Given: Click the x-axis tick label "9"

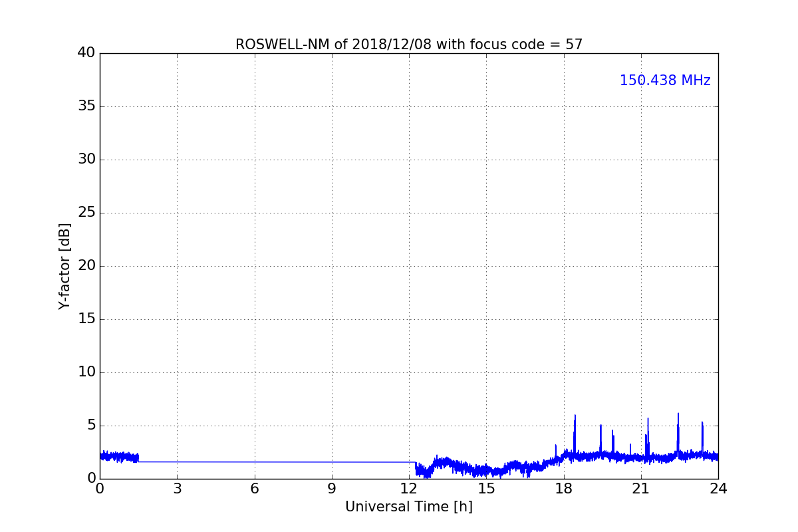Looking at the screenshot, I should point(332,489).
